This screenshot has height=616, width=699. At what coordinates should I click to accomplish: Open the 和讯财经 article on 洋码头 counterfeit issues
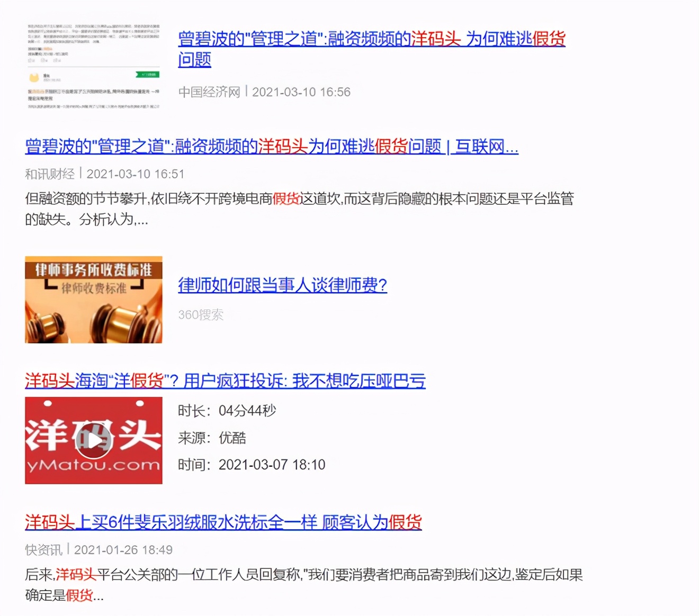point(271,148)
